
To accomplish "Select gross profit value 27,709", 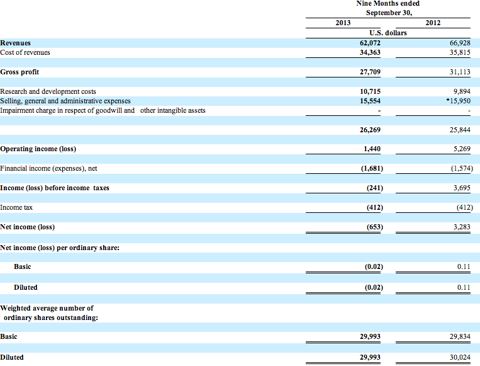I will 370,72.
